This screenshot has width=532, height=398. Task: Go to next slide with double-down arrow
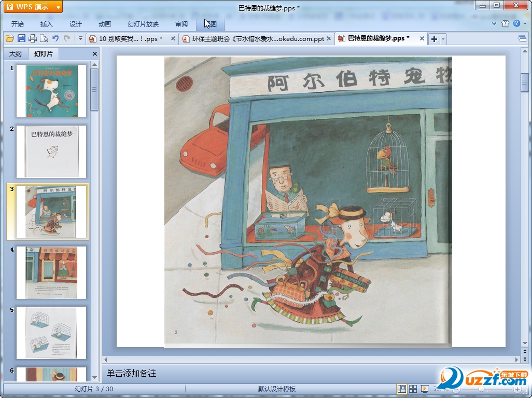click(525, 359)
